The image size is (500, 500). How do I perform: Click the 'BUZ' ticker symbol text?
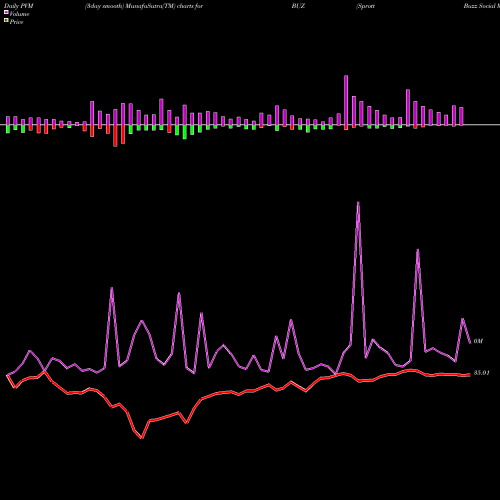[x=298, y=6]
